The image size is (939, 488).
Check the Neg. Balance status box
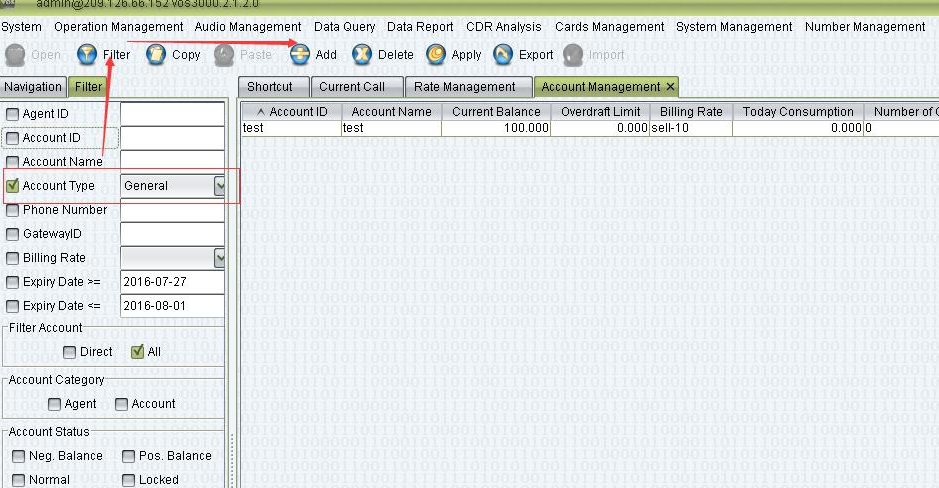tap(18, 456)
